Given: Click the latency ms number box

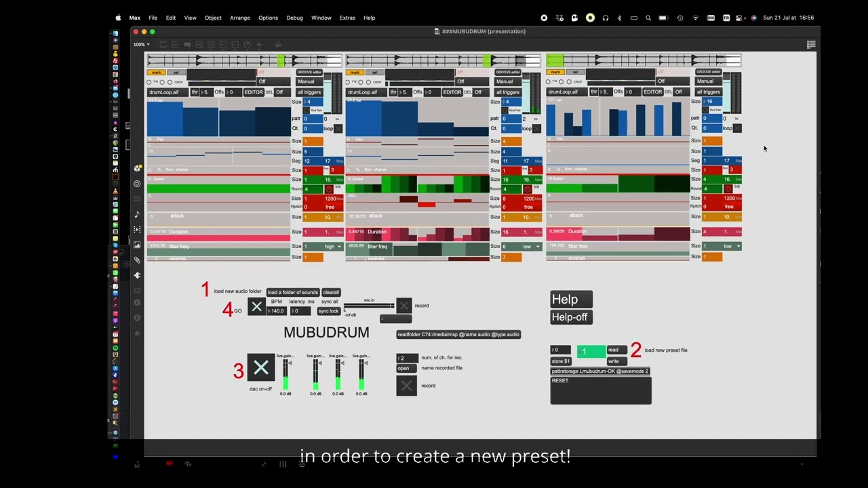Looking at the screenshot, I should click(x=301, y=311).
